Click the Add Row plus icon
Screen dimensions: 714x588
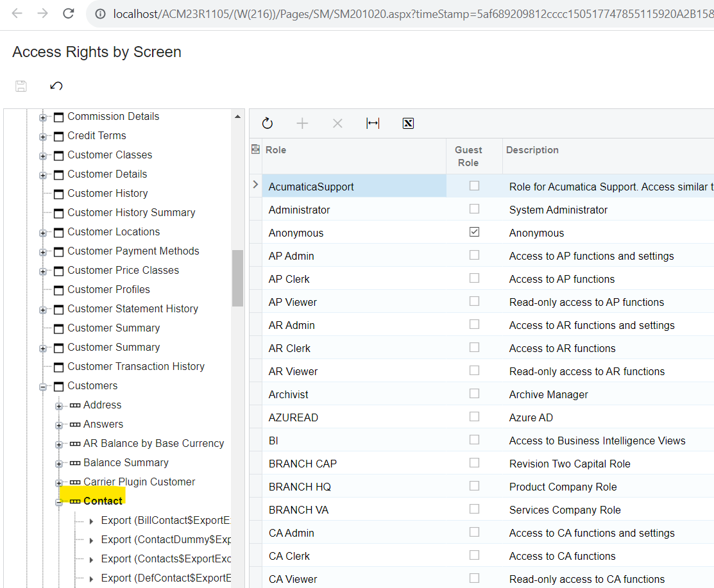tap(302, 123)
